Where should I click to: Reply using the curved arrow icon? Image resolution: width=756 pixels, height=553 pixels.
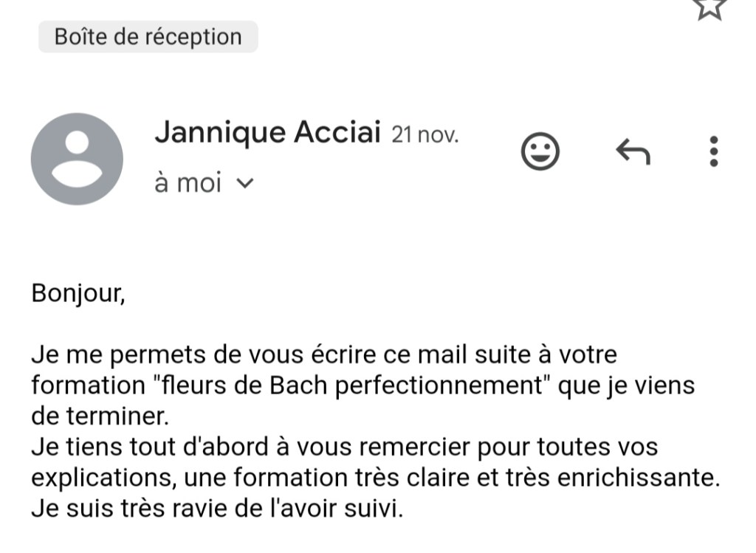coord(633,152)
